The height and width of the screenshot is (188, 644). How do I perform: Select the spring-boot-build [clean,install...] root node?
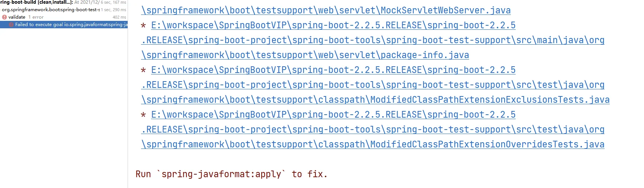pyautogui.click(x=36, y=2)
